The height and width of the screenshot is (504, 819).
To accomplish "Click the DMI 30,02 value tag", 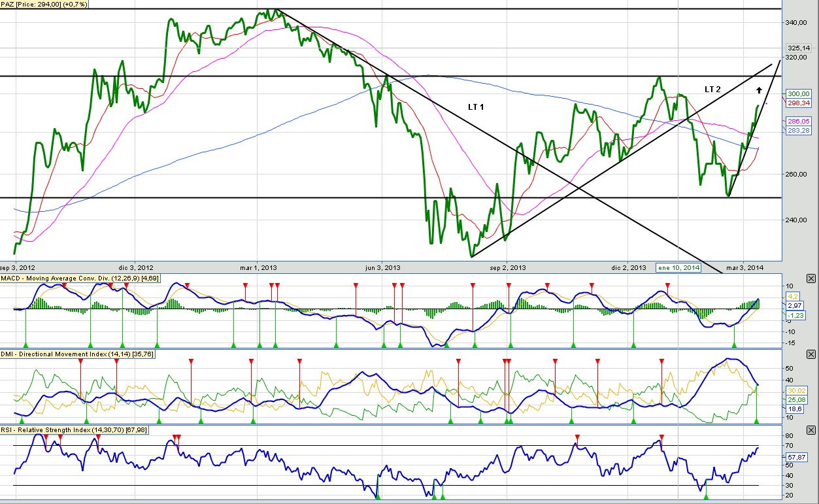I will coord(795,390).
